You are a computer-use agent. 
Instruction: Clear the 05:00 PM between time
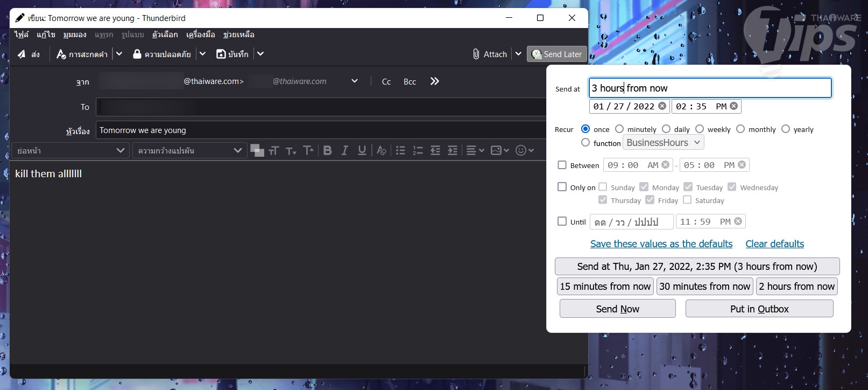click(742, 165)
